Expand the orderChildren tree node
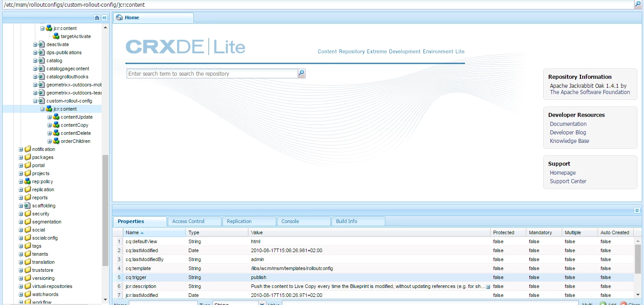 50,141
